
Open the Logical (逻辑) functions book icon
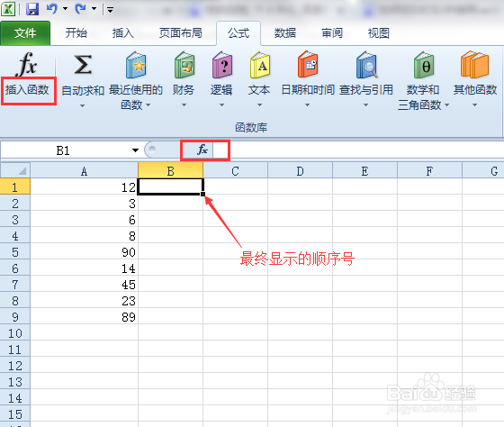(221, 65)
